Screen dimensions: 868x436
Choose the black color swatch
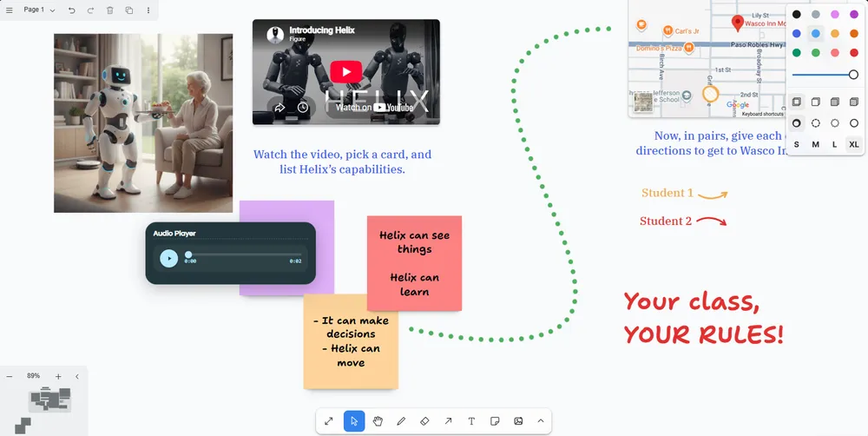(x=796, y=15)
